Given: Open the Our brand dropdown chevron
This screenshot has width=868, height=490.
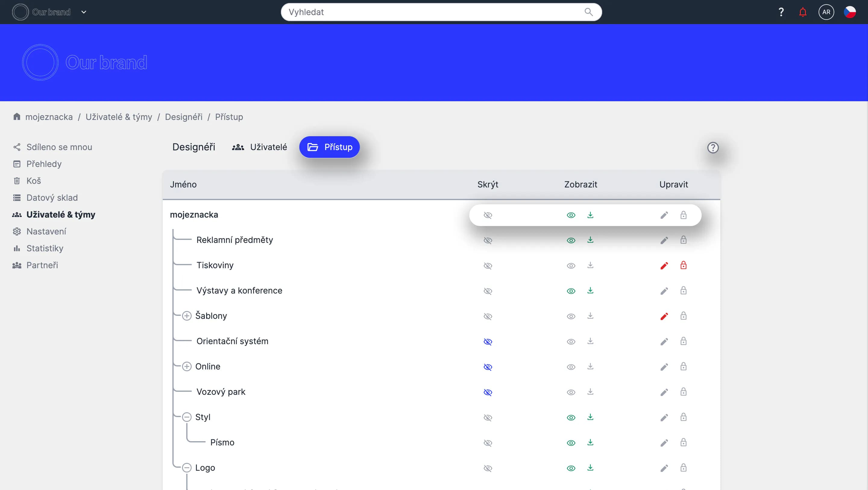Looking at the screenshot, I should click(84, 12).
